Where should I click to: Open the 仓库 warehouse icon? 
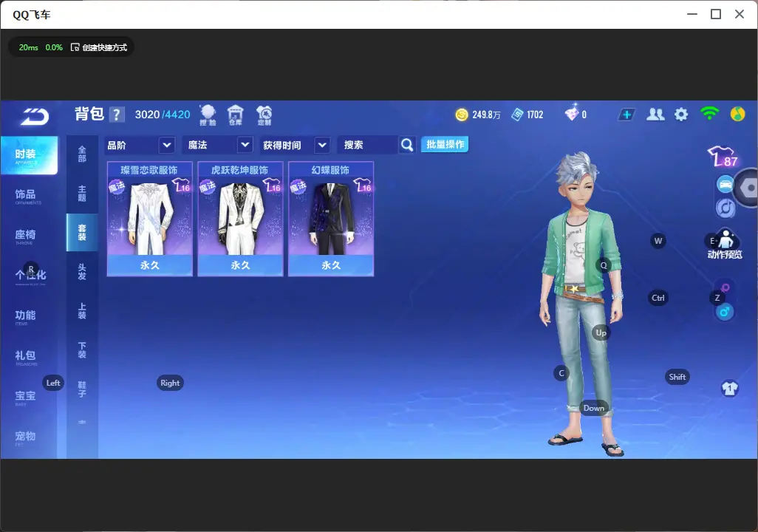coord(236,115)
